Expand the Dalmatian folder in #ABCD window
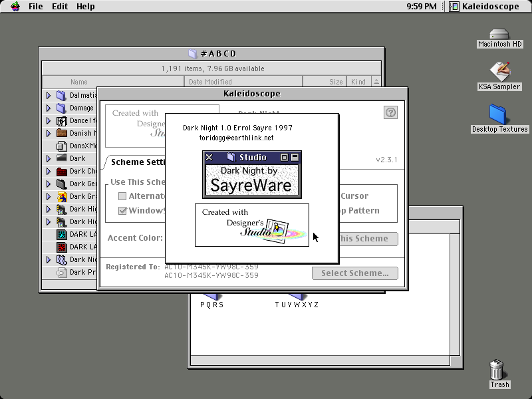The image size is (532, 399). coord(49,95)
